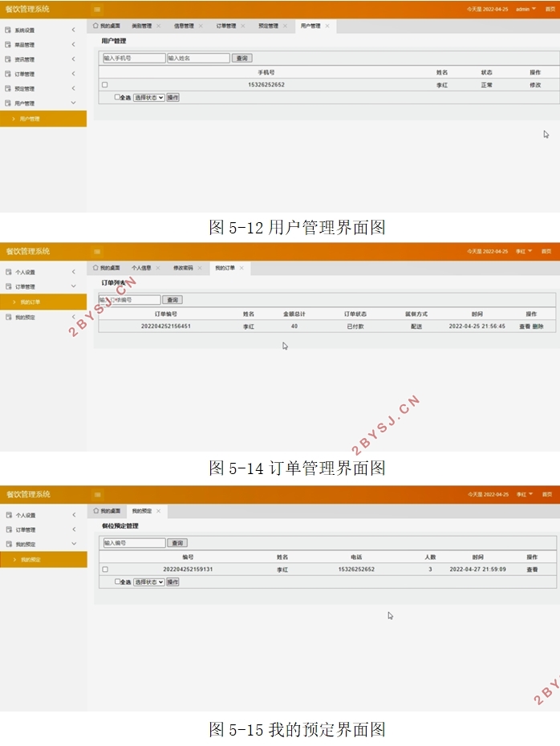Click 查询 button next to order number field
This screenshot has width=560, height=746.
pos(172,300)
